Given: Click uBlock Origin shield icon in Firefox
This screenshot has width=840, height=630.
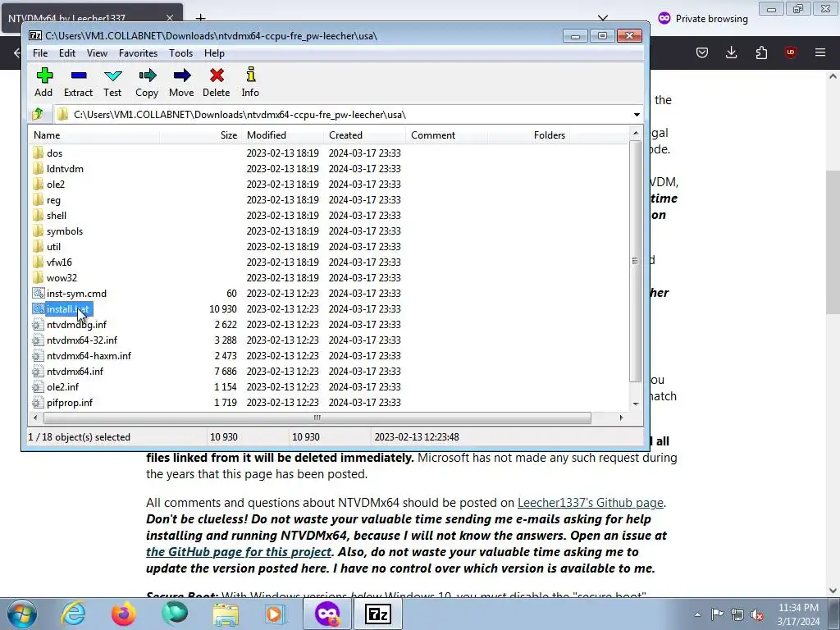Looking at the screenshot, I should pos(790,52).
